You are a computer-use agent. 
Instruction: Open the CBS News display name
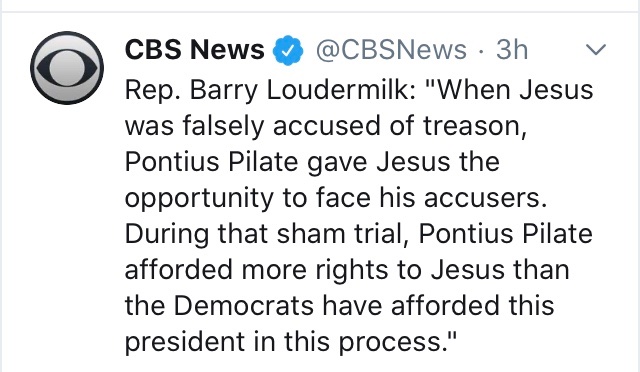pos(194,50)
